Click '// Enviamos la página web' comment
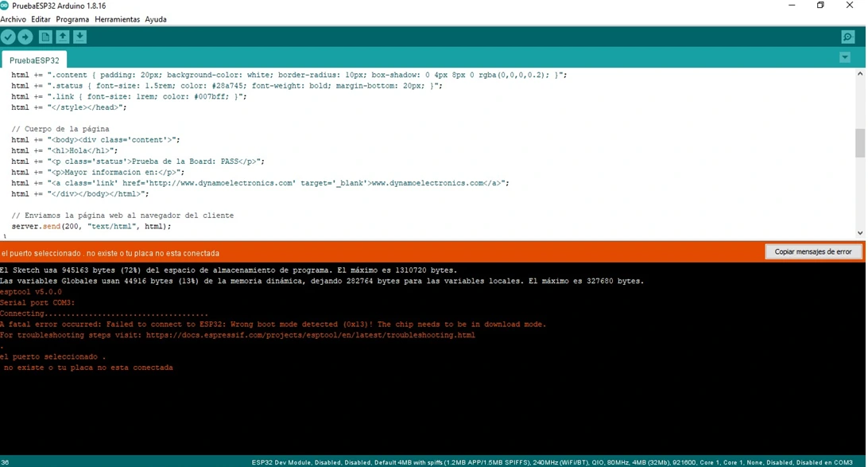 (122, 216)
